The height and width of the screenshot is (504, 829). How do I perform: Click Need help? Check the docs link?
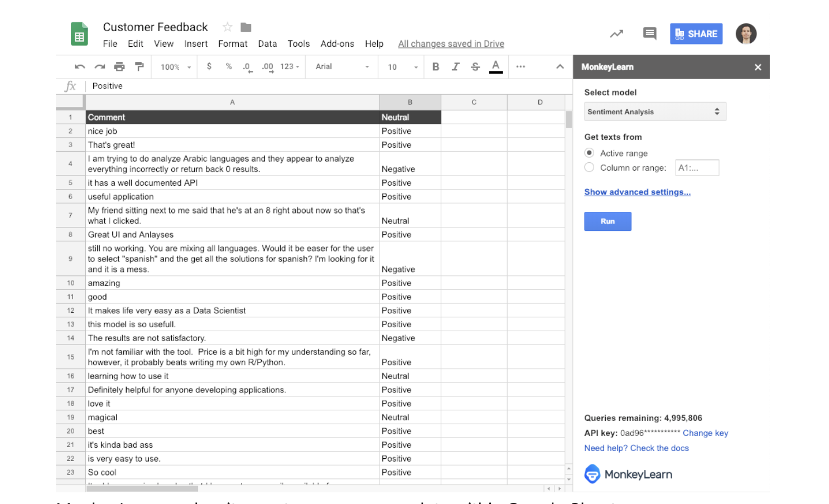(x=636, y=448)
